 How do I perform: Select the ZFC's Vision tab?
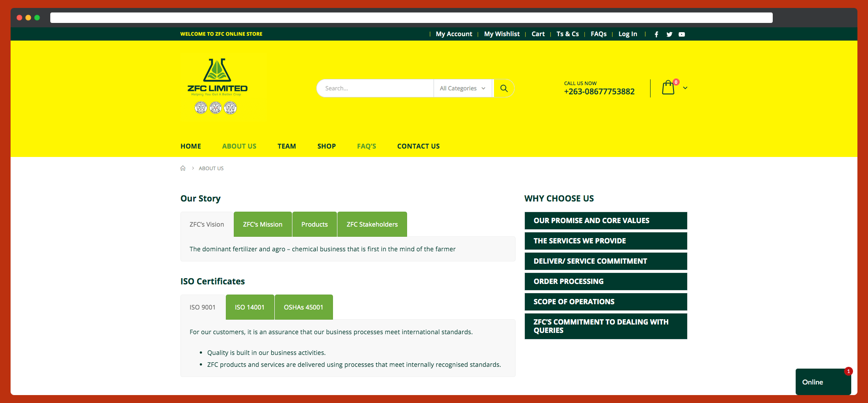(x=207, y=224)
